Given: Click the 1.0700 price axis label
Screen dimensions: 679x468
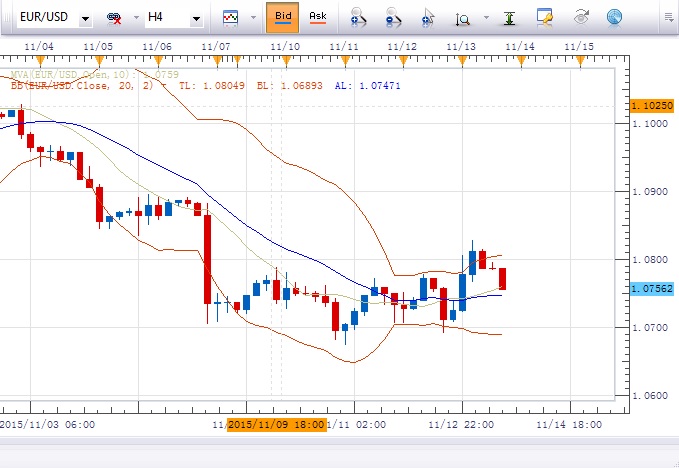Looking at the screenshot, I should pyautogui.click(x=650, y=328).
